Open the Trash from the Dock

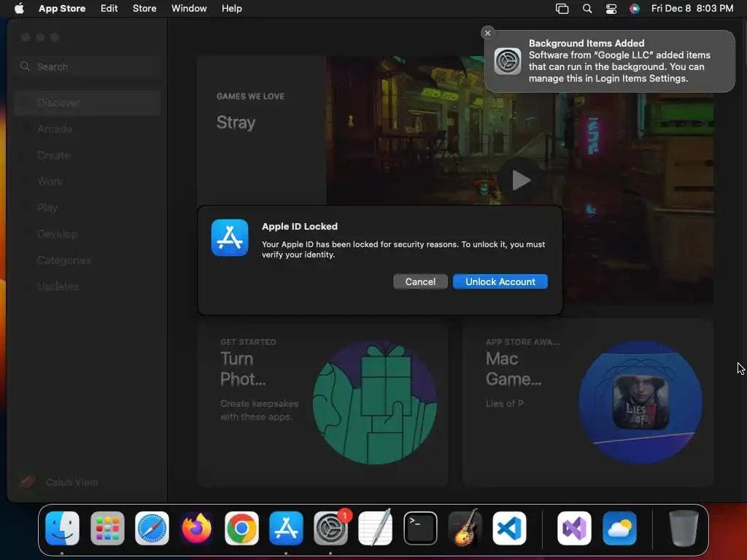tap(684, 528)
